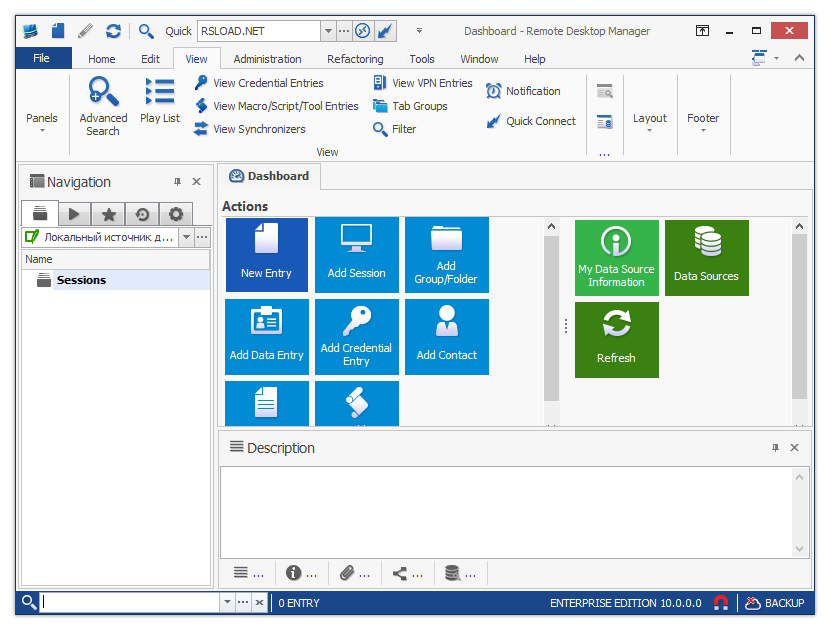Open the Tools menu
The height and width of the screenshot is (632, 835).
click(421, 59)
